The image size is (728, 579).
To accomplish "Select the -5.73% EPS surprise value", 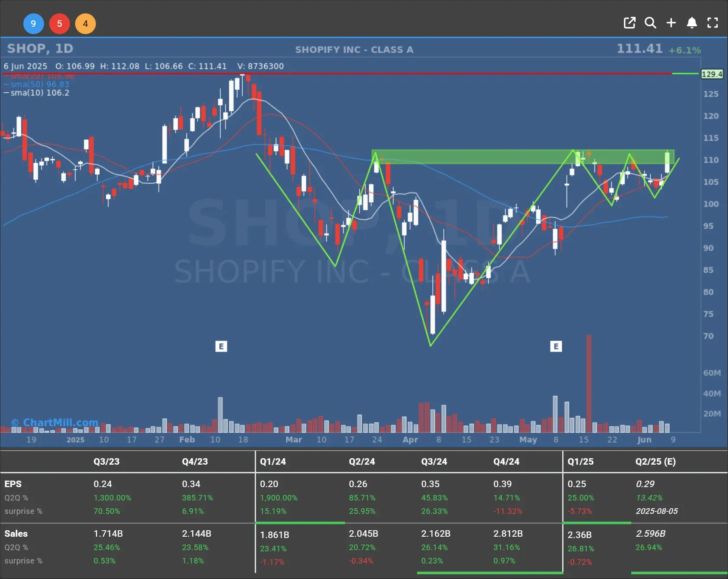I will click(x=579, y=511).
